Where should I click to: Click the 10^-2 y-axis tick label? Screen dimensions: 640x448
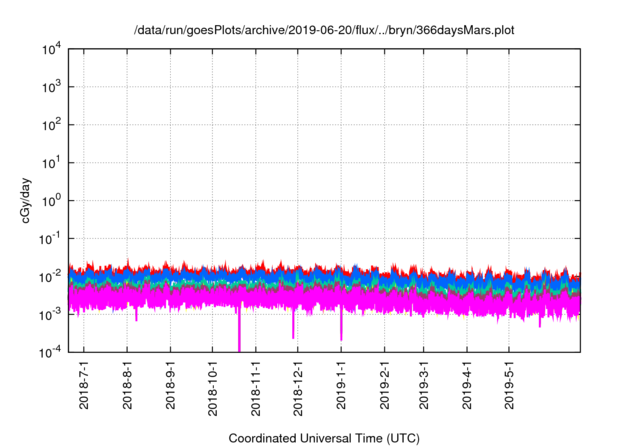51,277
